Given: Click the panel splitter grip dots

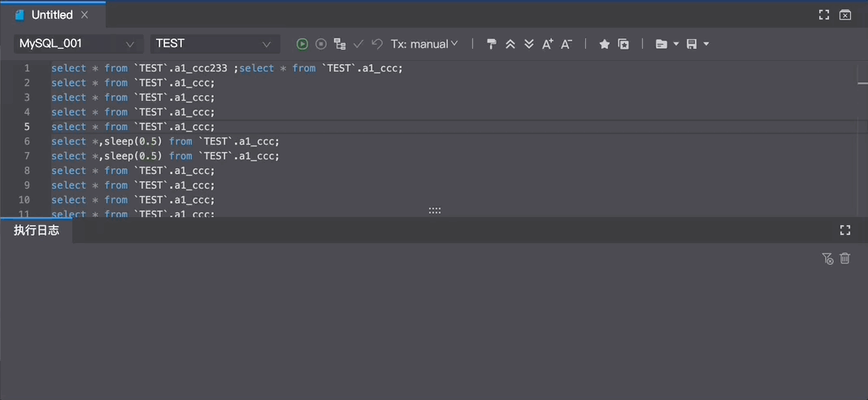Looking at the screenshot, I should [x=435, y=211].
